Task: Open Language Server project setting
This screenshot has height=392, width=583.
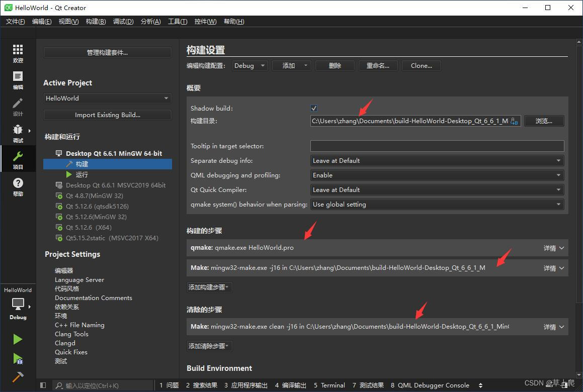Action: coord(79,280)
